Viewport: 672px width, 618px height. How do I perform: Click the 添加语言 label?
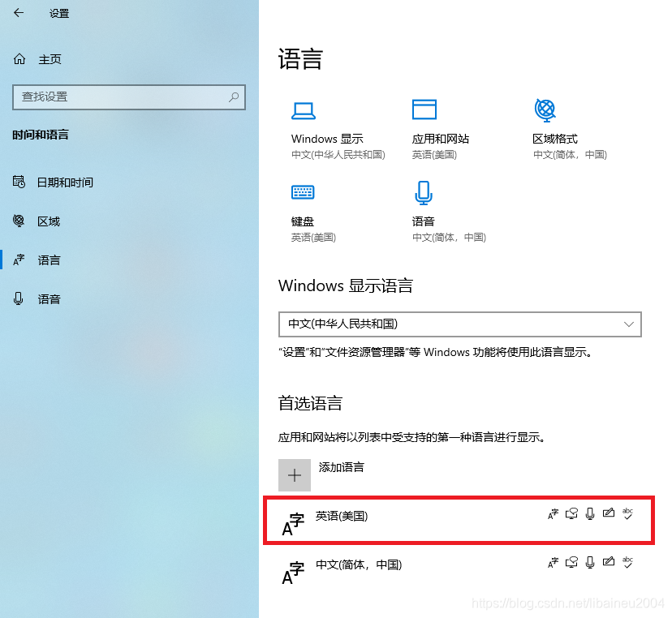[341, 467]
